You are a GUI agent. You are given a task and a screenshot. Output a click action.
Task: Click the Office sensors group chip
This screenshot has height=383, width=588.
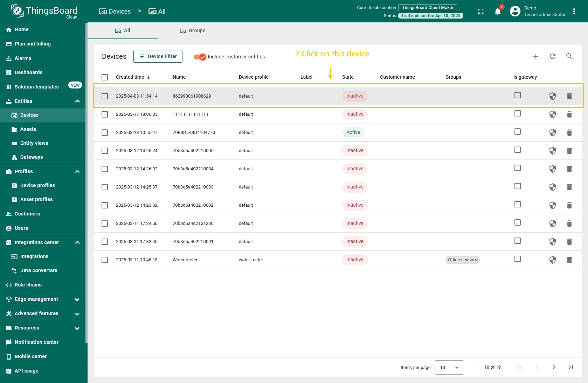click(462, 260)
